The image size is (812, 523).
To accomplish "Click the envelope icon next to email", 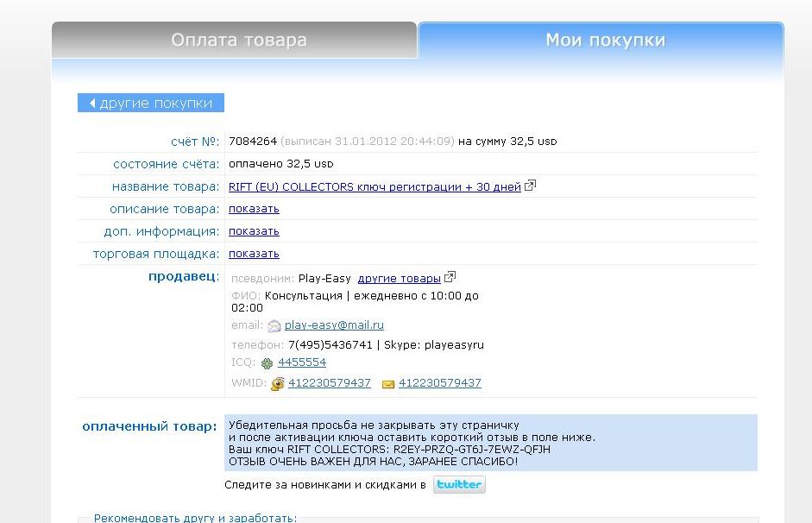I will [x=274, y=325].
